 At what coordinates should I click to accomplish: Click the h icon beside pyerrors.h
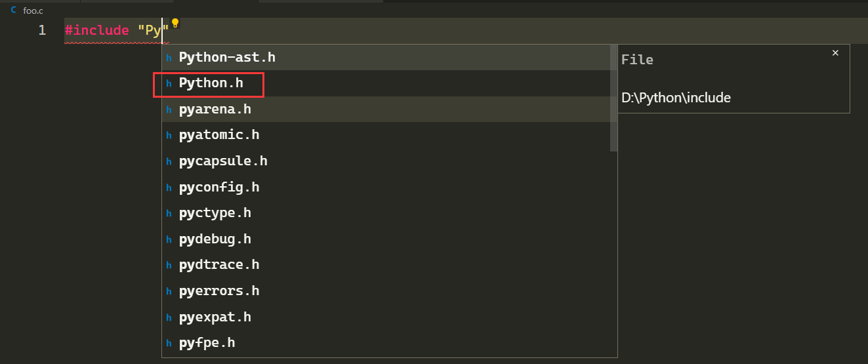coord(169,291)
